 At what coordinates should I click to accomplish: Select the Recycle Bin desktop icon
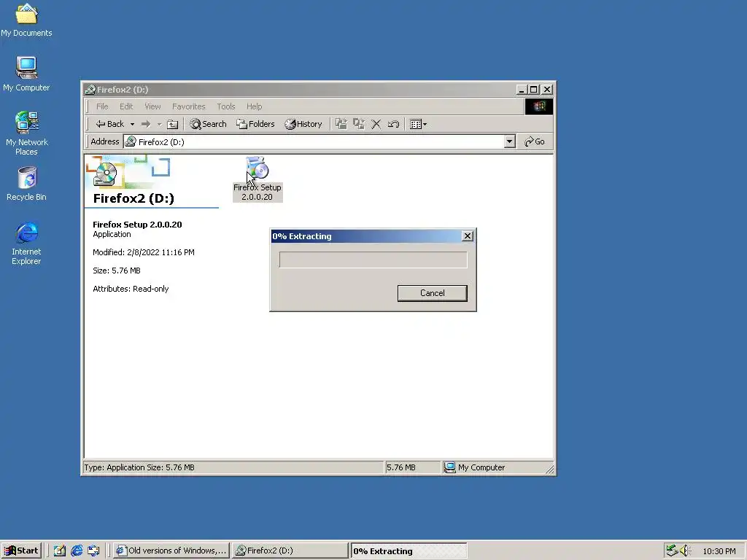(x=26, y=184)
